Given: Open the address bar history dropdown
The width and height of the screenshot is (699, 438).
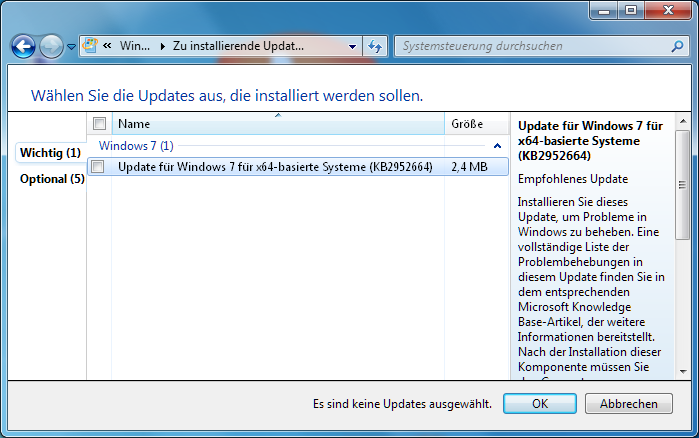Looking at the screenshot, I should tap(352, 46).
